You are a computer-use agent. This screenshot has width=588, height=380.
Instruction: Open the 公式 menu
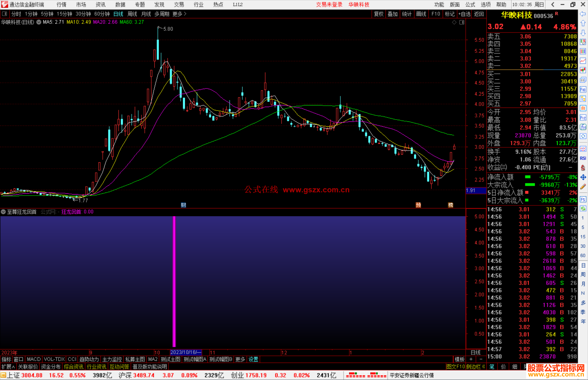pyautogui.click(x=470, y=5)
